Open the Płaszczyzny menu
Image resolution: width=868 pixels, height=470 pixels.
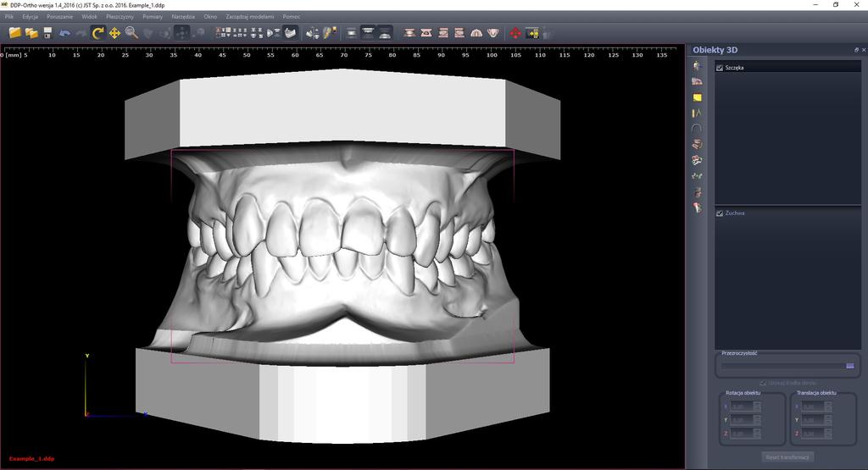click(120, 17)
